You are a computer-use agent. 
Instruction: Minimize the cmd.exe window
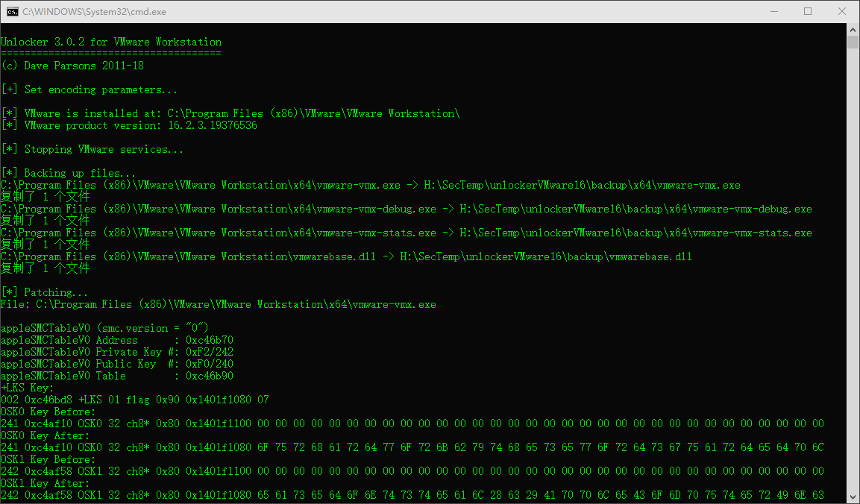(x=774, y=11)
